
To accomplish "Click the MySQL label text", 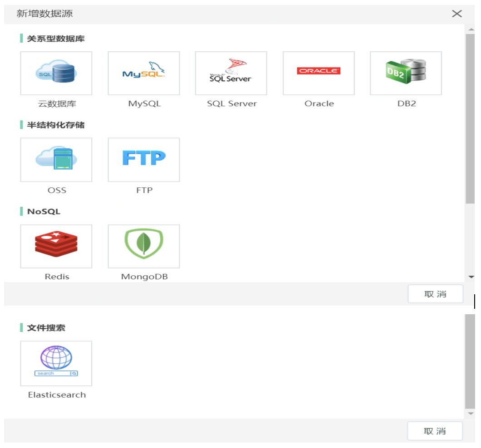I will (x=144, y=104).
